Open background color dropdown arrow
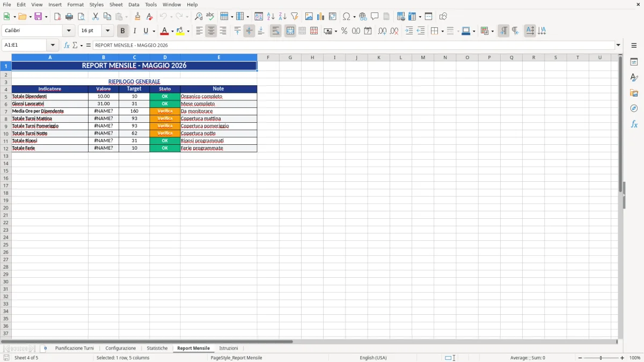This screenshot has height=362, width=644. point(188,31)
